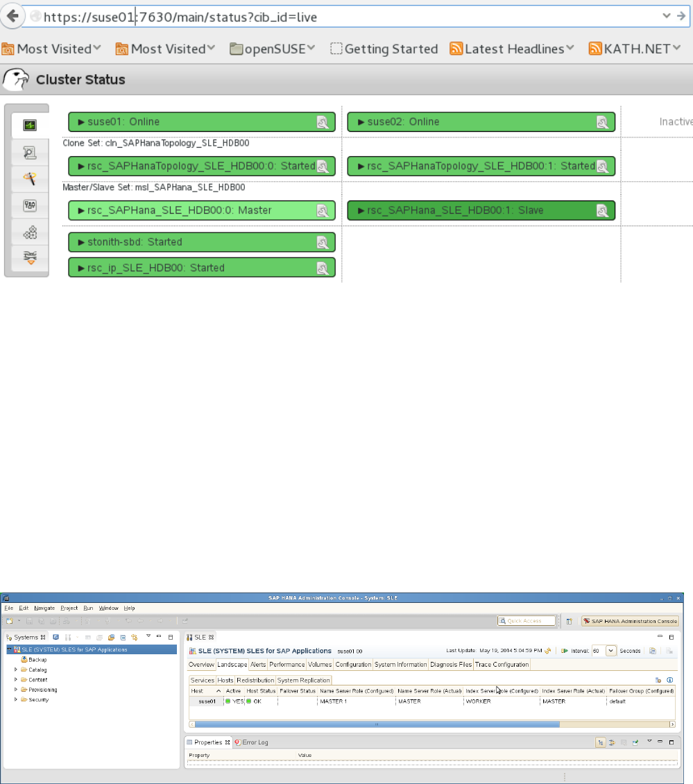Screen dimensions: 693x784
Task: Open the Window menu
Action: [x=108, y=608]
